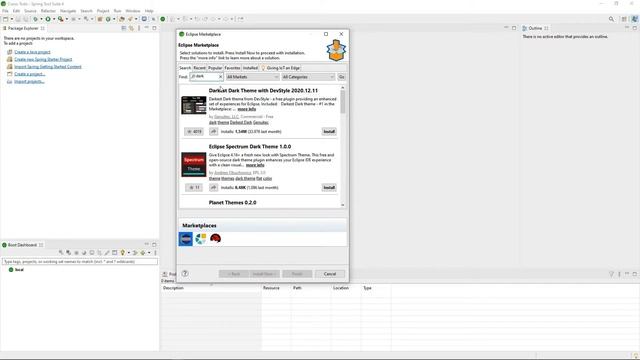Clear the Find search text with X
640x360 pixels.
pyautogui.click(x=220, y=77)
